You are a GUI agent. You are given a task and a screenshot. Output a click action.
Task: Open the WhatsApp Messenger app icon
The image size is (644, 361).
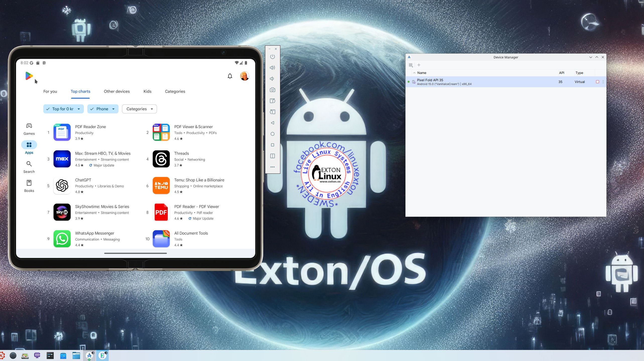click(62, 239)
